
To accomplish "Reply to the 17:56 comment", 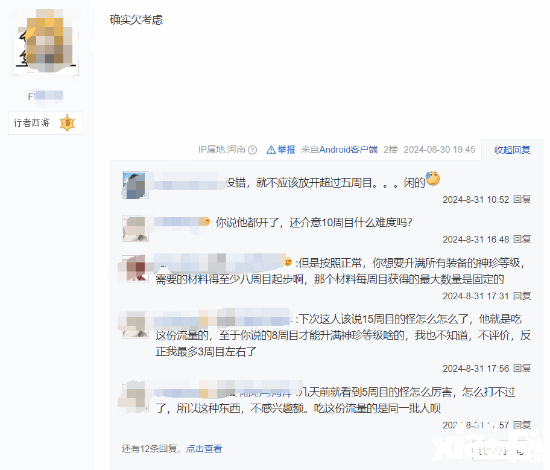I will click(x=522, y=368).
